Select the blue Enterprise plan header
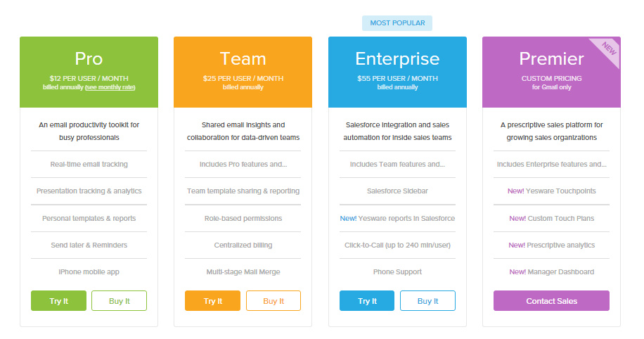This screenshot has width=644, height=339. (x=397, y=72)
